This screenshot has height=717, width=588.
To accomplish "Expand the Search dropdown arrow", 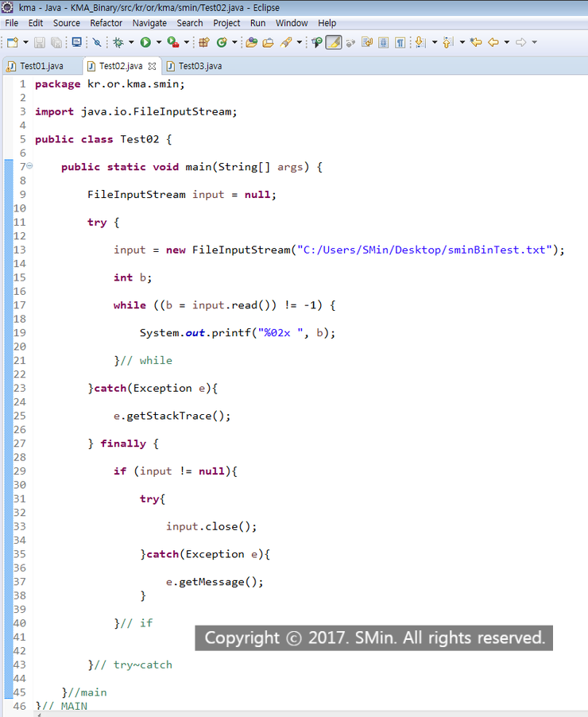I will [299, 42].
